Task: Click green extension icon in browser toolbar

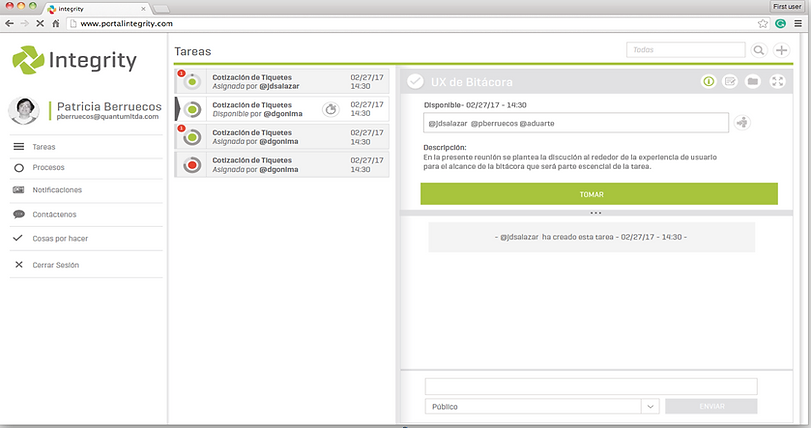Action: 780,23
